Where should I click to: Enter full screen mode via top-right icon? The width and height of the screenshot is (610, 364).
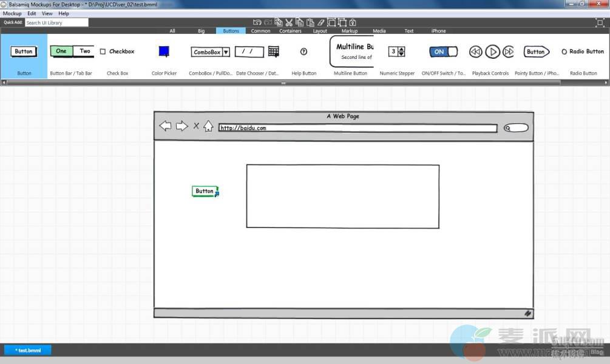[x=600, y=22]
